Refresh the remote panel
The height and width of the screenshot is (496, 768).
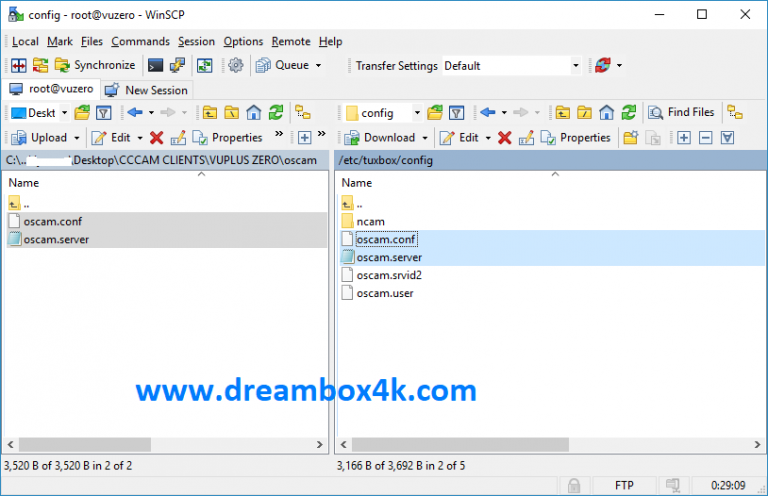(629, 113)
